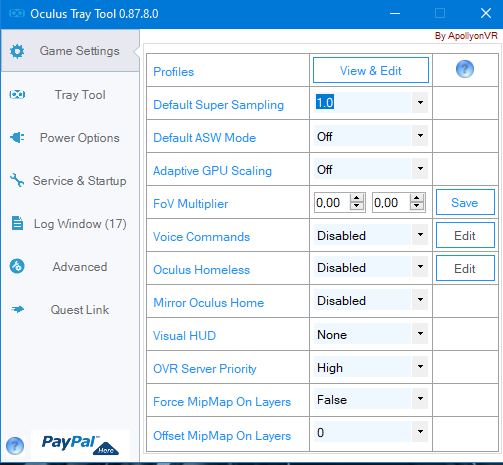Open the PayPal donation link

(80, 445)
